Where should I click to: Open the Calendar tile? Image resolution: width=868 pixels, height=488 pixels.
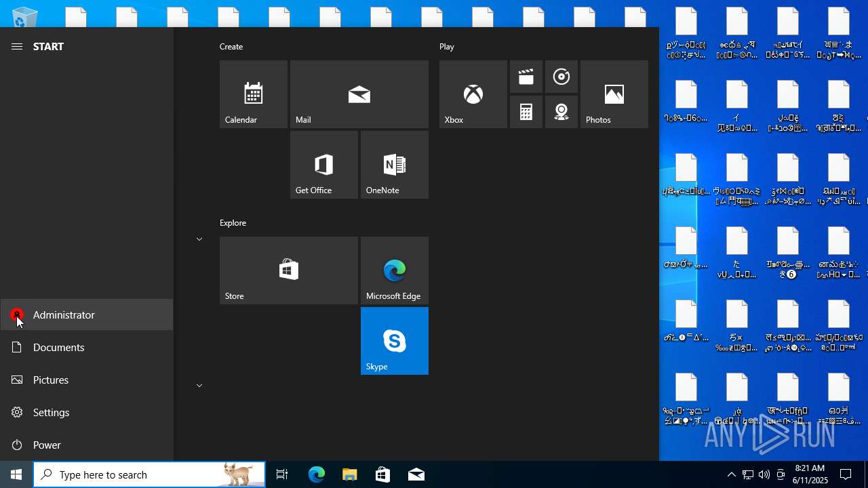tap(254, 94)
